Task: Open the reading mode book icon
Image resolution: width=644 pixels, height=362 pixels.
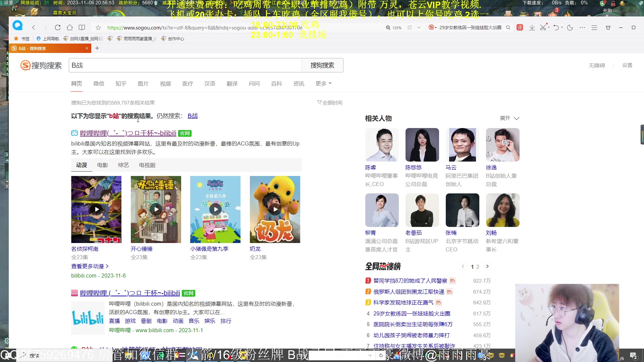Action: [x=82, y=27]
